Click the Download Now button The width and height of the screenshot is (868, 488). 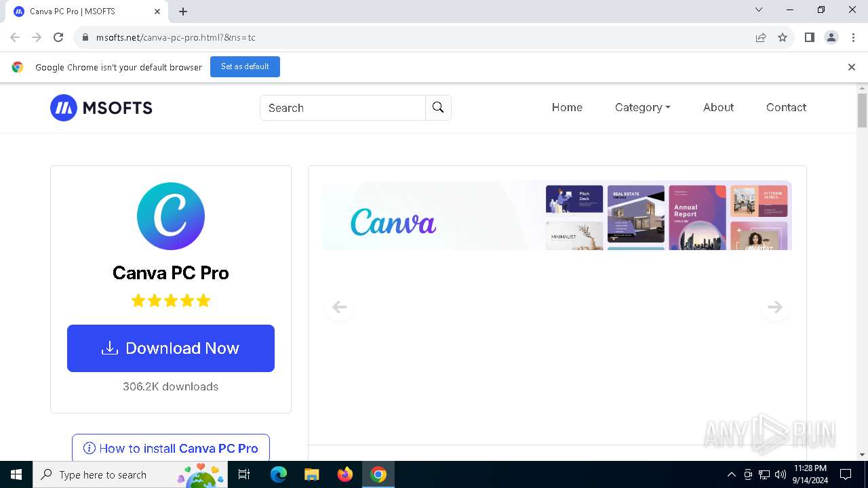coord(171,348)
